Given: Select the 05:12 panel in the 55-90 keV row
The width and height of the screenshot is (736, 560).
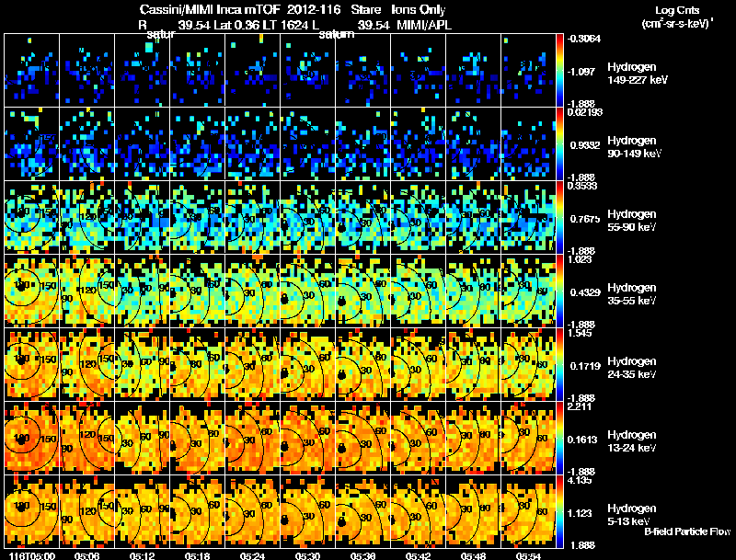Looking at the screenshot, I should pyautogui.click(x=143, y=218).
